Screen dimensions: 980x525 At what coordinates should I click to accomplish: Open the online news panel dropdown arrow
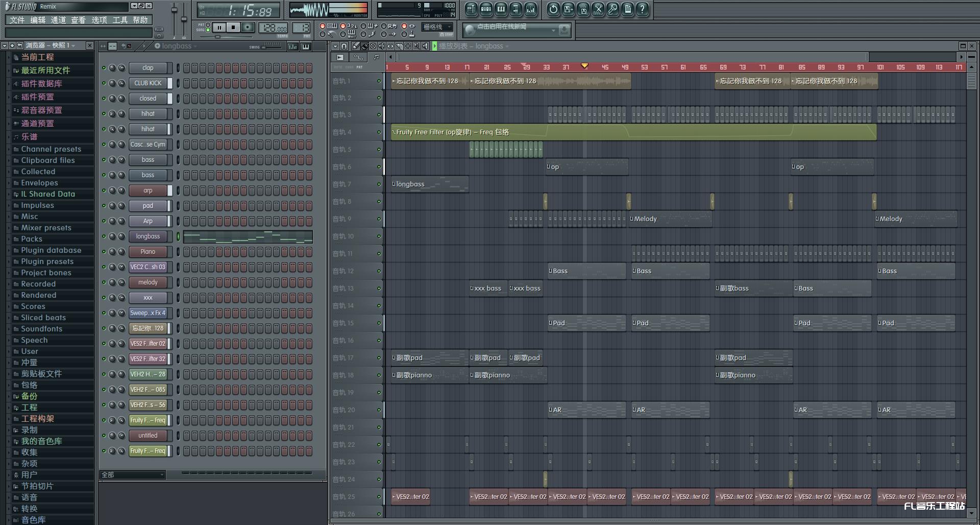(553, 31)
